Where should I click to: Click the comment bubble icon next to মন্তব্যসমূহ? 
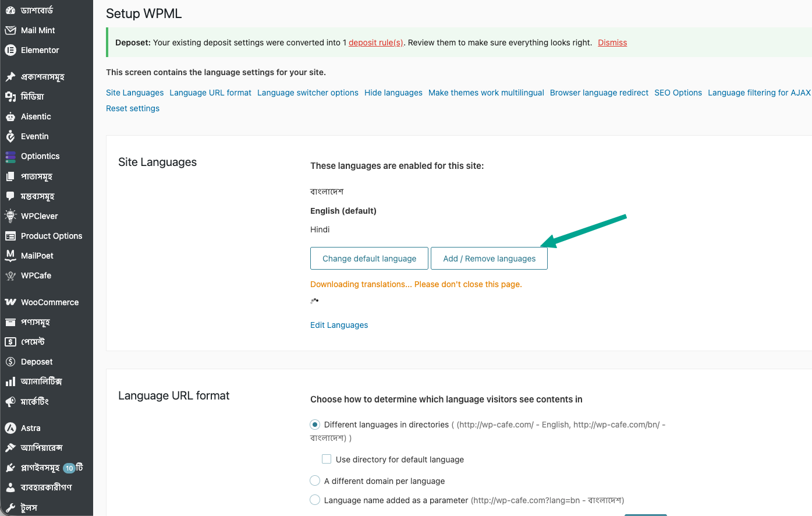pyautogui.click(x=10, y=196)
